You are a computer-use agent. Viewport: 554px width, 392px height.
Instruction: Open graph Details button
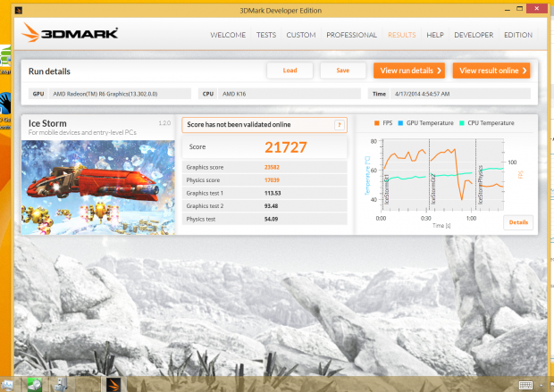click(x=518, y=222)
